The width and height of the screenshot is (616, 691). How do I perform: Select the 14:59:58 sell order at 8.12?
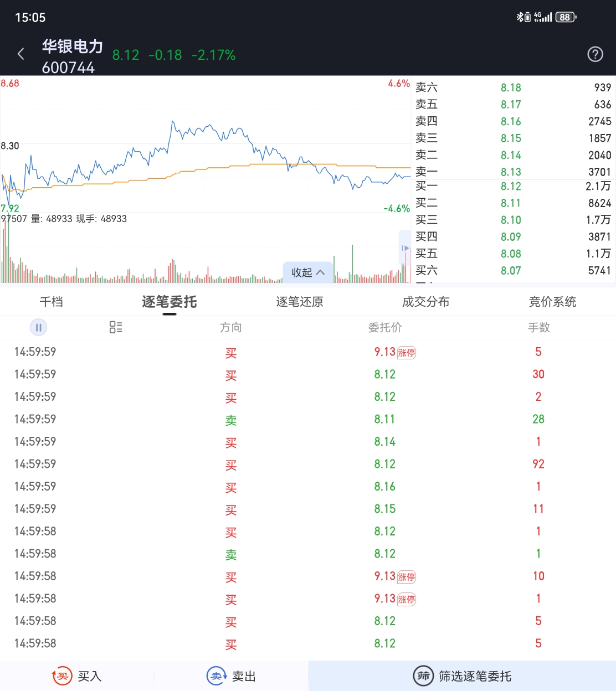click(x=308, y=554)
